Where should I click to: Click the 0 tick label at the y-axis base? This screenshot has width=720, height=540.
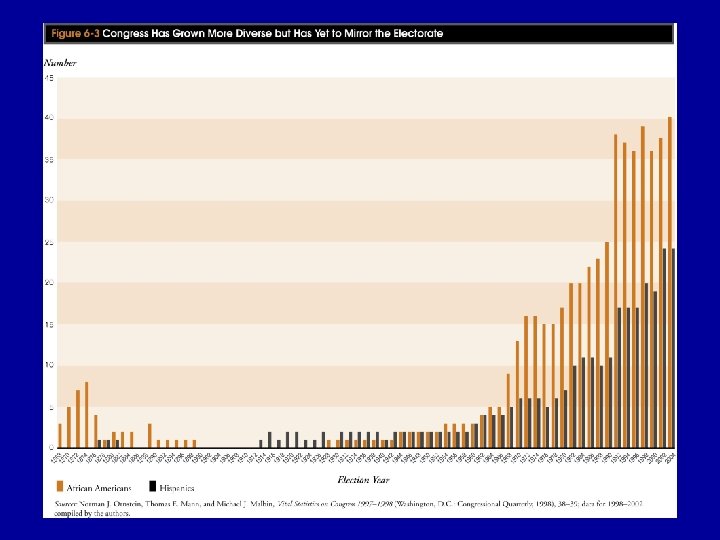51,448
